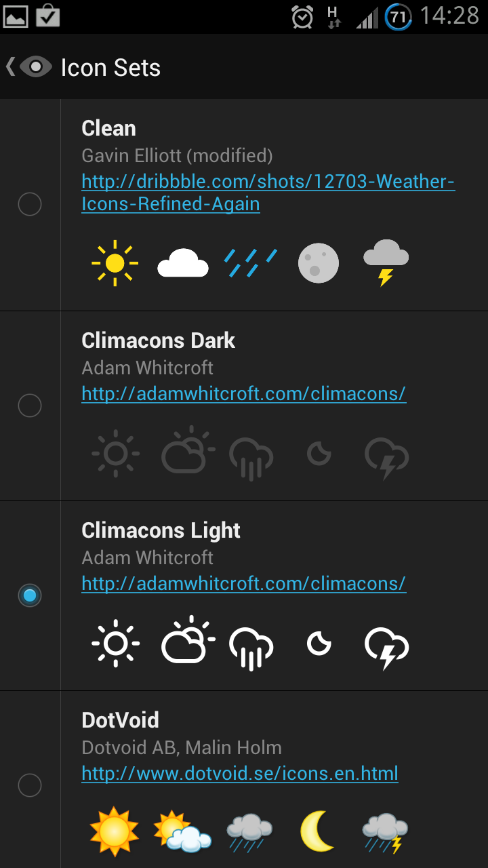Tap the blue rain streaks icon in Clean set
Screen dimensions: 488x868
pos(251,263)
